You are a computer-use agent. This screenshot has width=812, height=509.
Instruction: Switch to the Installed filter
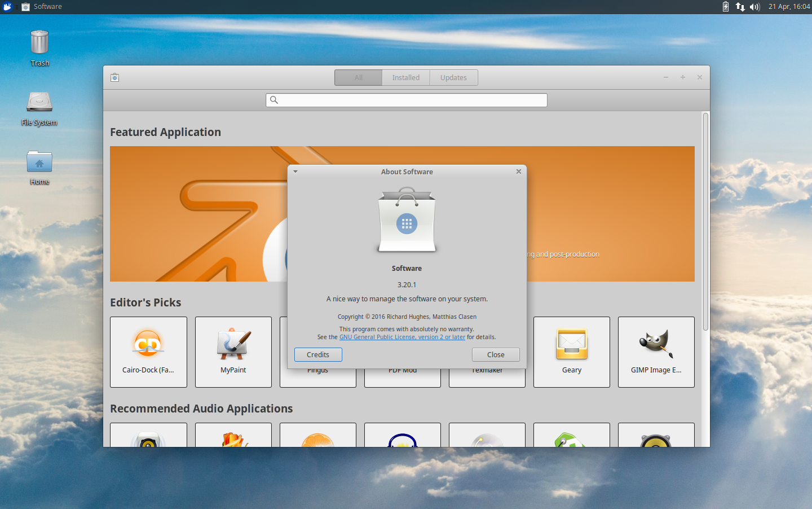point(405,77)
